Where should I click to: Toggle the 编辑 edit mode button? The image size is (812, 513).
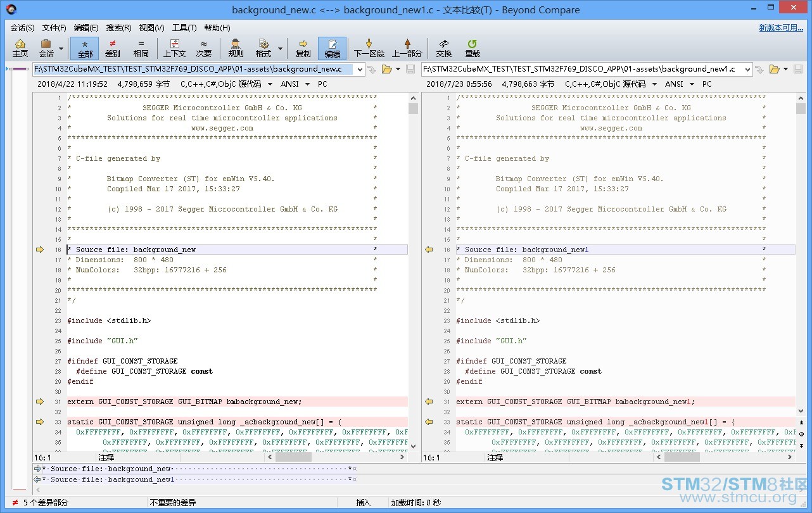pos(332,48)
